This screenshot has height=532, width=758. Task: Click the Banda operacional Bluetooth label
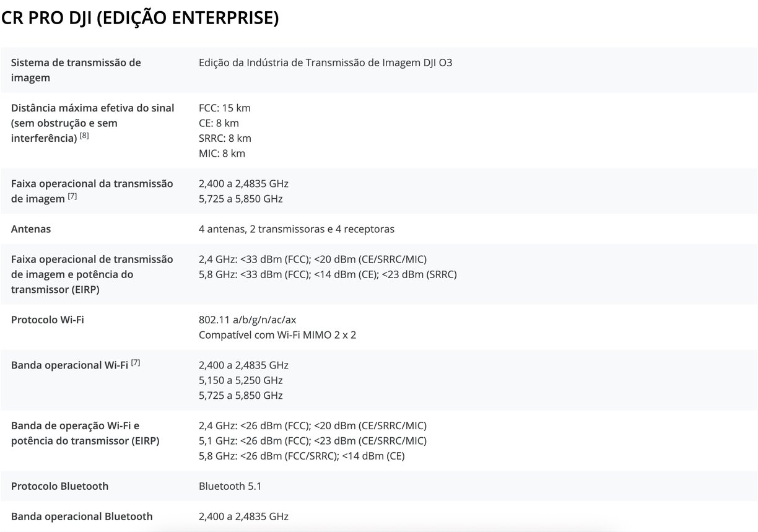tap(82, 517)
